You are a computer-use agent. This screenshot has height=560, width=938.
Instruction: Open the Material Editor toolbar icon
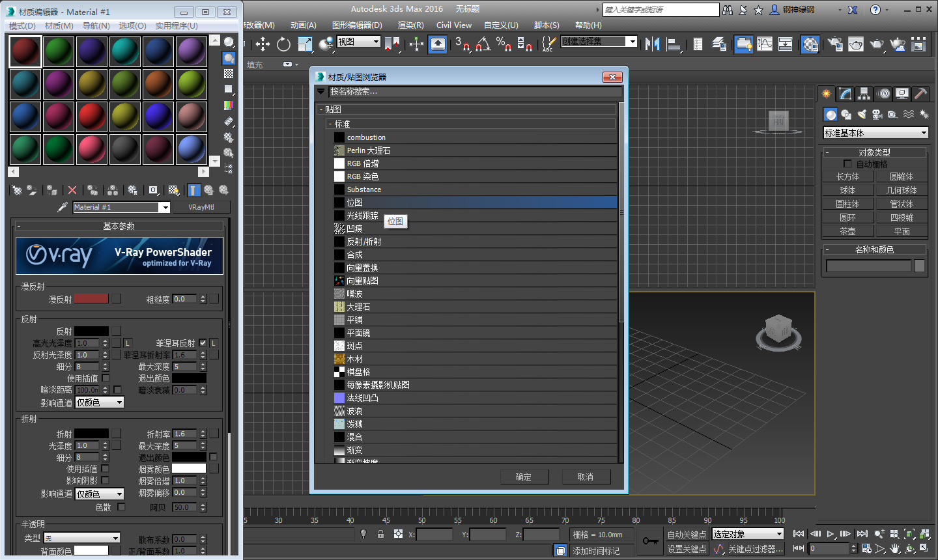tap(810, 44)
